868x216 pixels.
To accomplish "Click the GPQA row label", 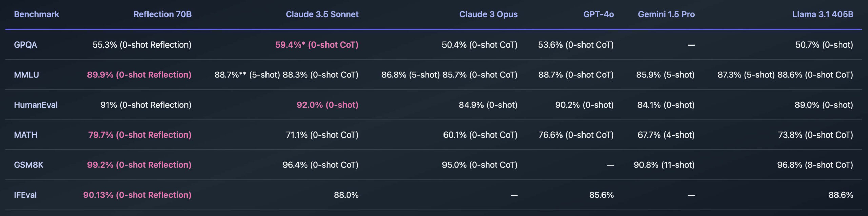I will pyautogui.click(x=25, y=45).
